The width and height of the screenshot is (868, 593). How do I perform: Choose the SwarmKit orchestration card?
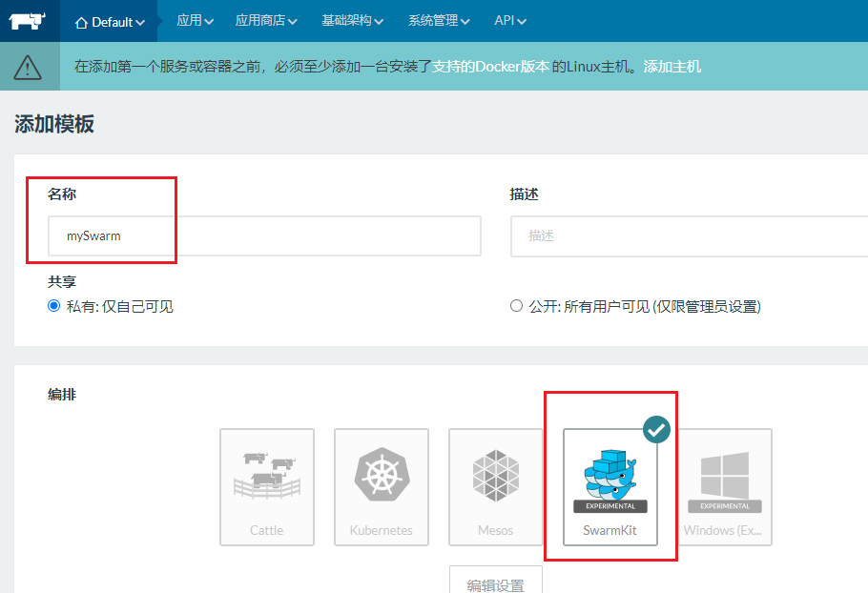pyautogui.click(x=610, y=487)
